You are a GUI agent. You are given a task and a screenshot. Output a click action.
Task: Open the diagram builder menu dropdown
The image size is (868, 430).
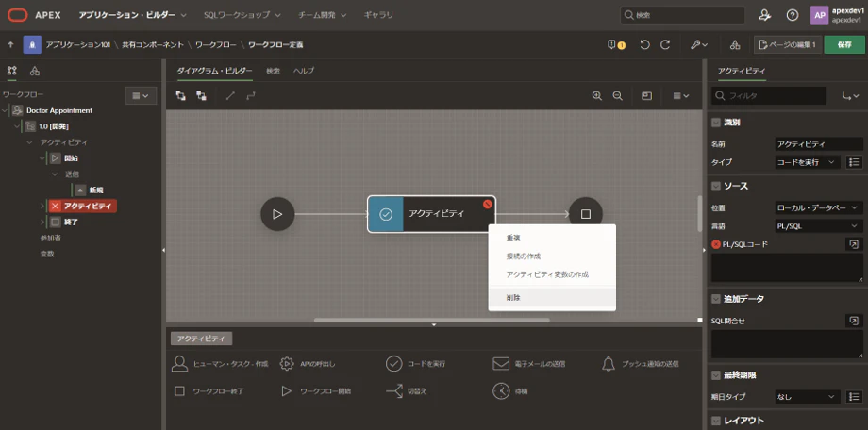point(681,96)
